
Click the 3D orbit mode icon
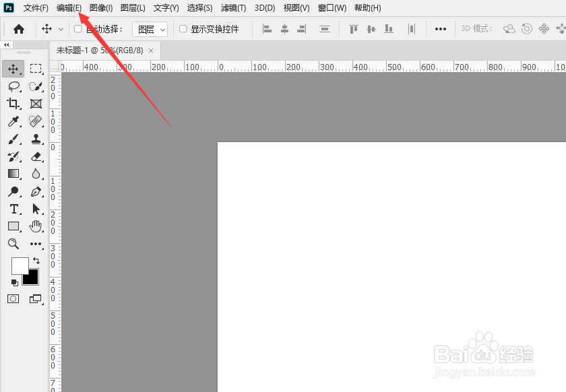tap(509, 28)
